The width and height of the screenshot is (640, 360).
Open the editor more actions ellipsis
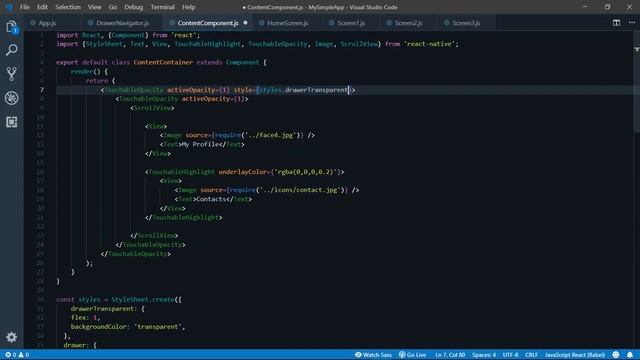[x=631, y=23]
